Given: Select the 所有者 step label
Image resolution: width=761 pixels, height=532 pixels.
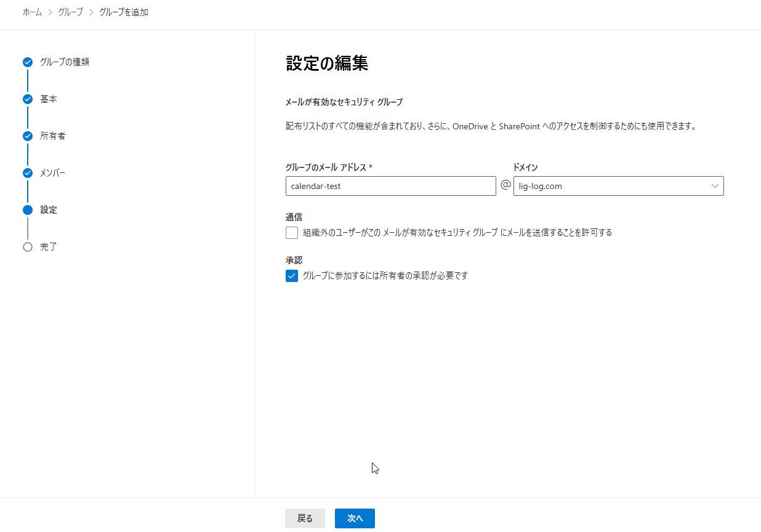Looking at the screenshot, I should 52,136.
